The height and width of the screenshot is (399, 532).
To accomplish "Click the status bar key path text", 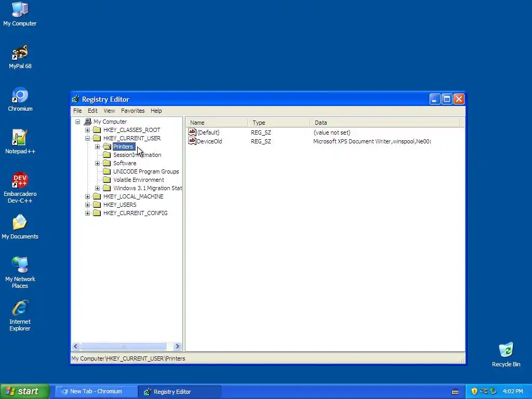I will (x=128, y=358).
